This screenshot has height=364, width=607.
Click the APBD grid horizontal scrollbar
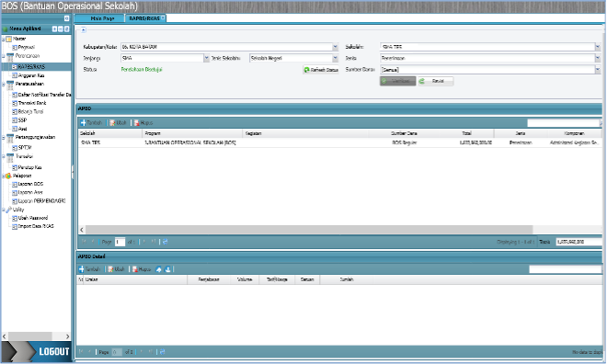(309, 230)
